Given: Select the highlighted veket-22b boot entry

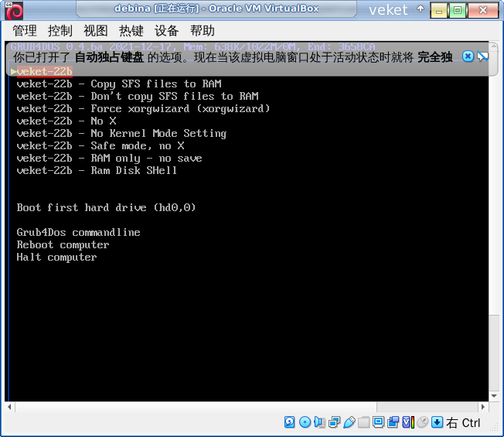Looking at the screenshot, I should pos(45,71).
